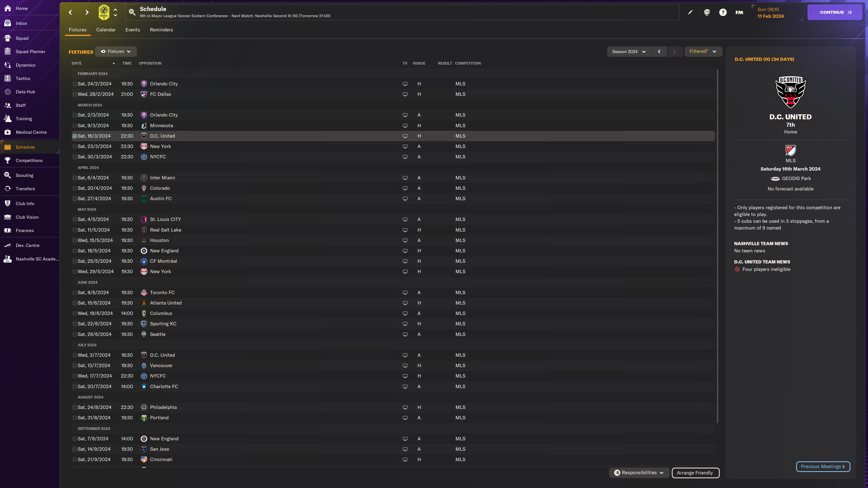The width and height of the screenshot is (868, 488).
Task: Click the current date Sun 11 Feb 2024
Action: pyautogui.click(x=771, y=13)
